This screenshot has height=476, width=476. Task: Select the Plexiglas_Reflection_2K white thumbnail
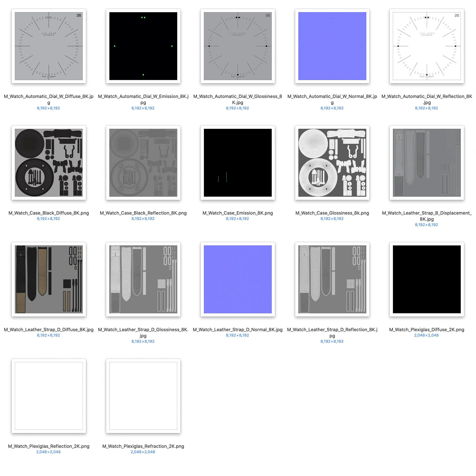49,396
